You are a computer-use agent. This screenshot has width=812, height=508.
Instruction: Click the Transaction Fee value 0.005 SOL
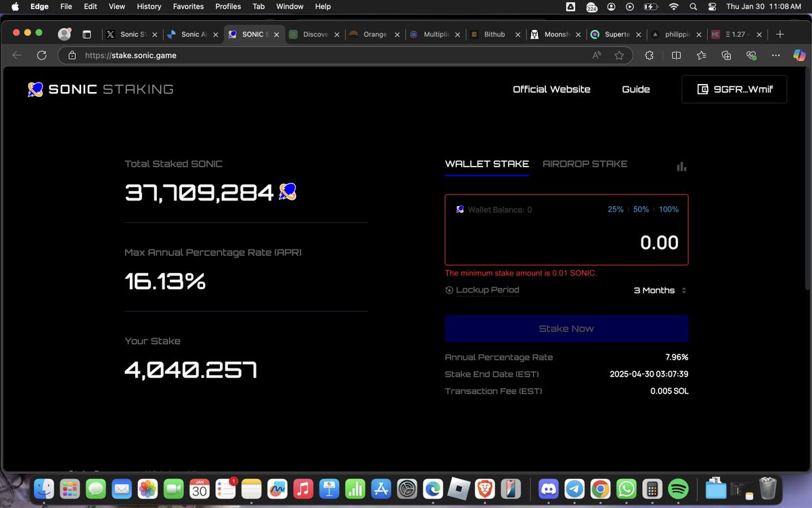pos(669,391)
